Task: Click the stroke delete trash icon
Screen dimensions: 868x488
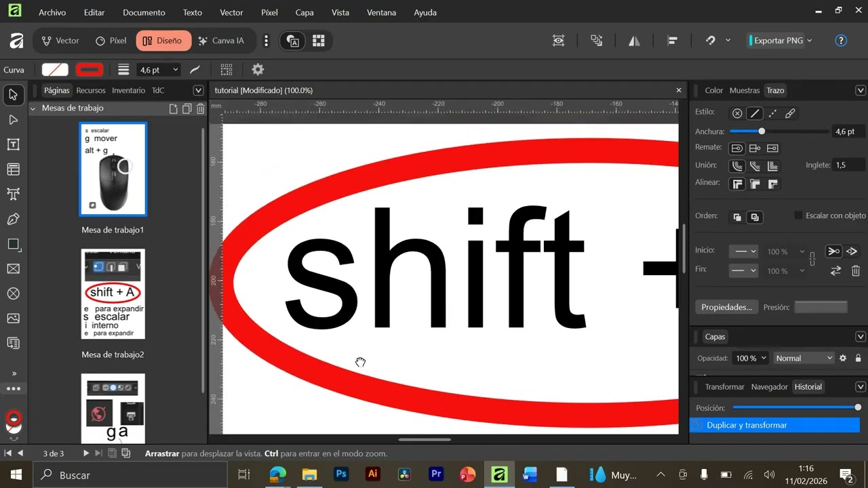Action: click(856, 270)
